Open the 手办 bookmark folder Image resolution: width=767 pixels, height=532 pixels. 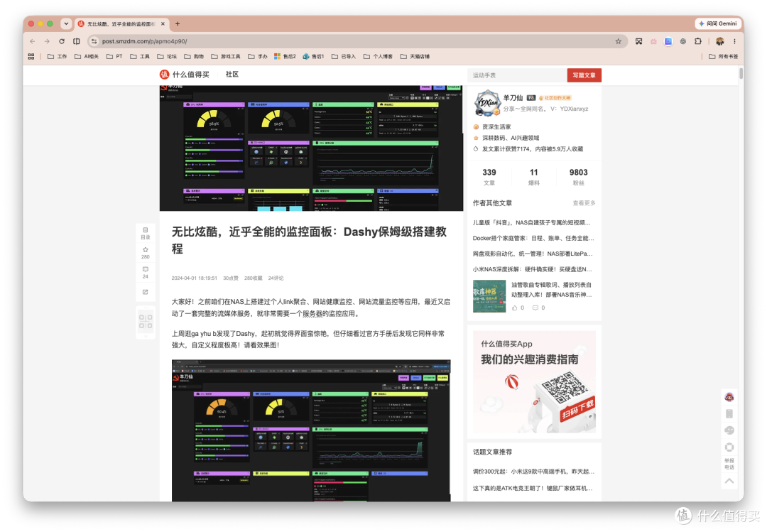coord(258,57)
